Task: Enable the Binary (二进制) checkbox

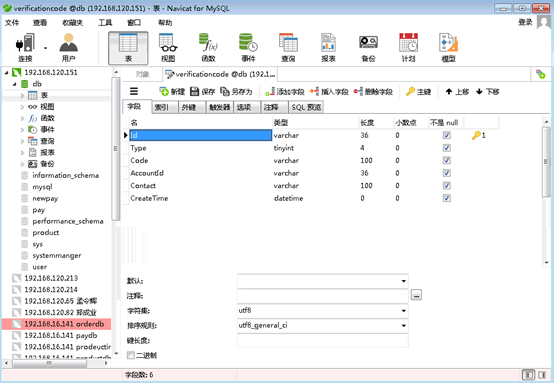Action: tap(131, 355)
